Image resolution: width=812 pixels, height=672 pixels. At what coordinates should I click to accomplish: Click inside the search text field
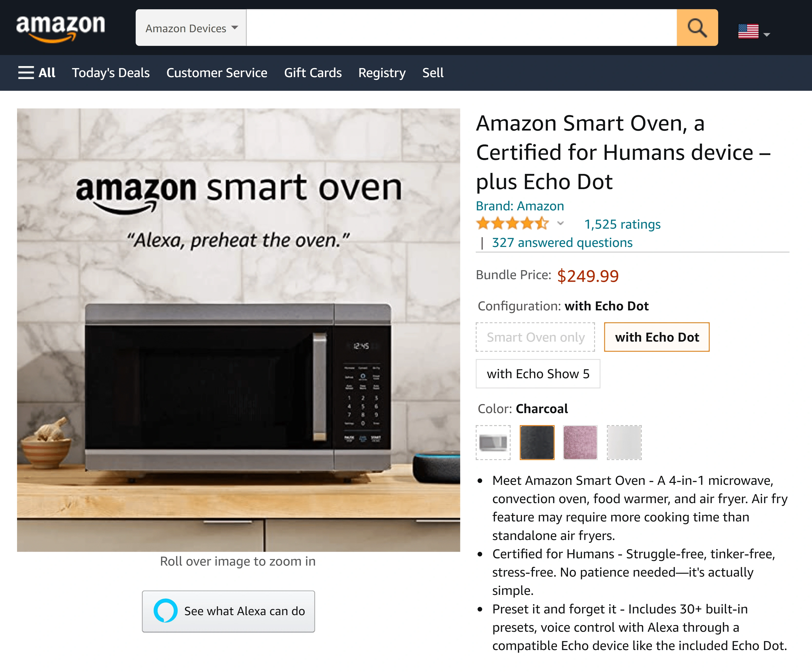(x=461, y=28)
